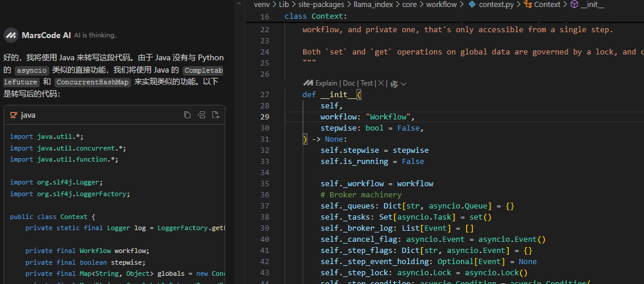Dismiss code lens with X icon

(381, 83)
